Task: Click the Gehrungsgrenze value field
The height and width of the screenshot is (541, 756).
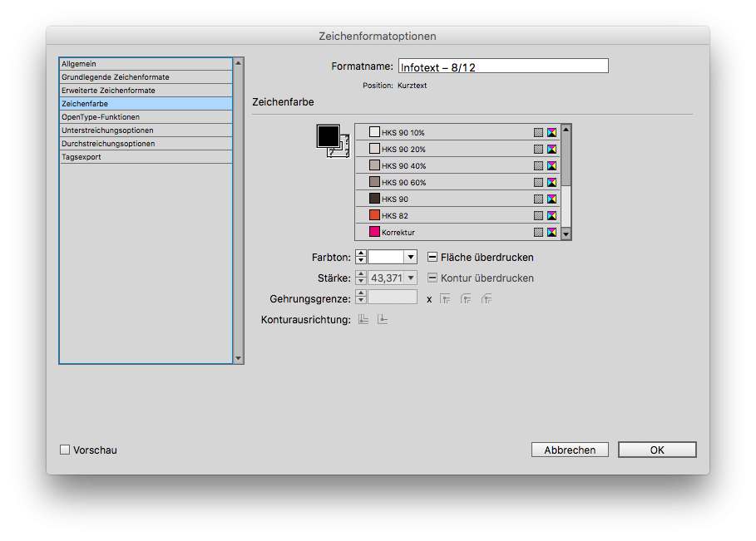Action: (x=393, y=298)
